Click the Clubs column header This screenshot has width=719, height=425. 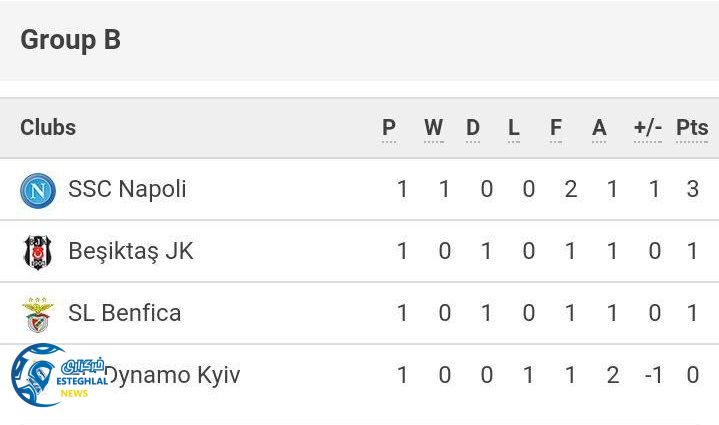point(48,127)
